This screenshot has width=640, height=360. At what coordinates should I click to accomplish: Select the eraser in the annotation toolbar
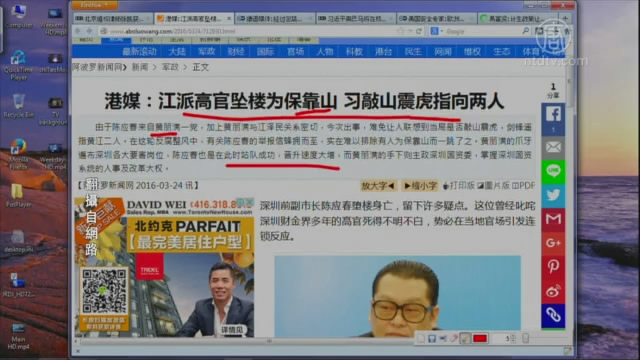(453, 338)
